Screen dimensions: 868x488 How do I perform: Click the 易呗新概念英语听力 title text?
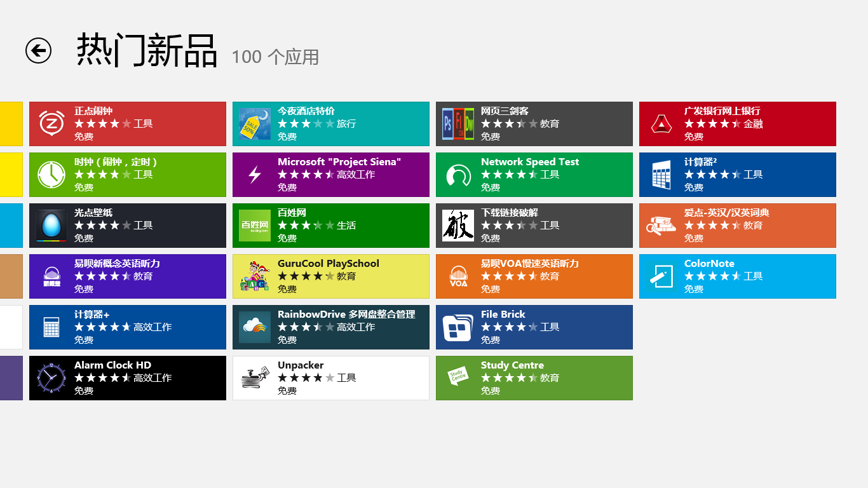118,264
